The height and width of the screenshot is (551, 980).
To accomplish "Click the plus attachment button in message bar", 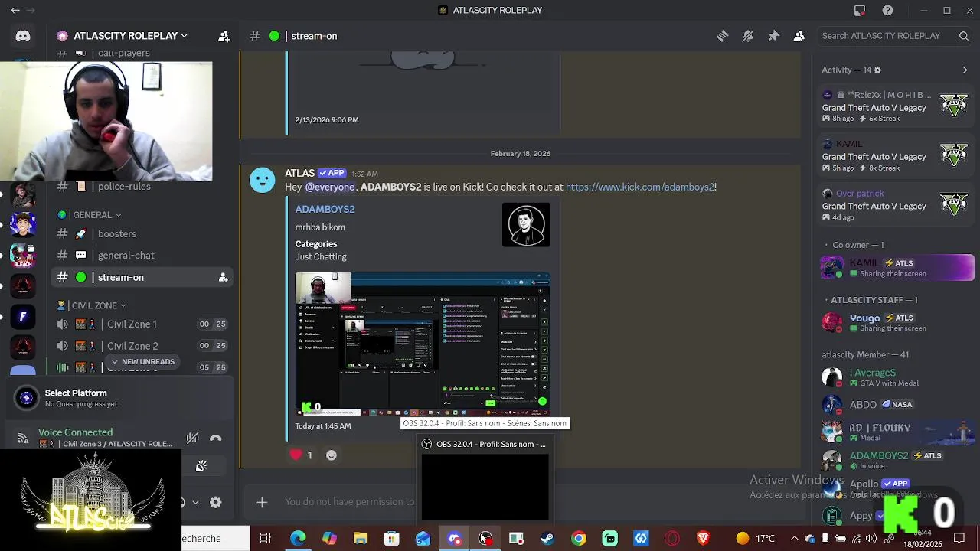I will [x=262, y=502].
